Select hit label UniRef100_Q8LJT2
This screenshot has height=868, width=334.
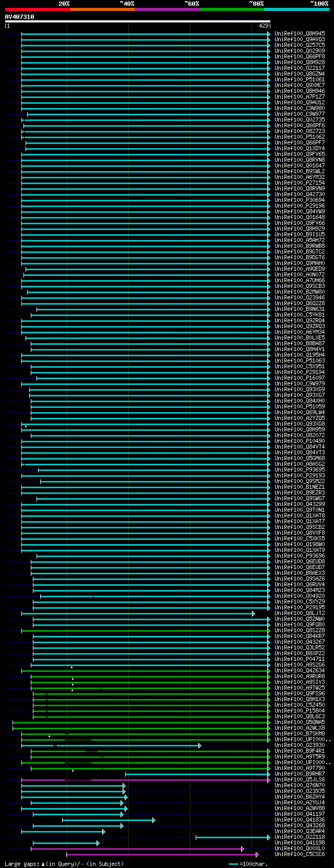point(300,613)
